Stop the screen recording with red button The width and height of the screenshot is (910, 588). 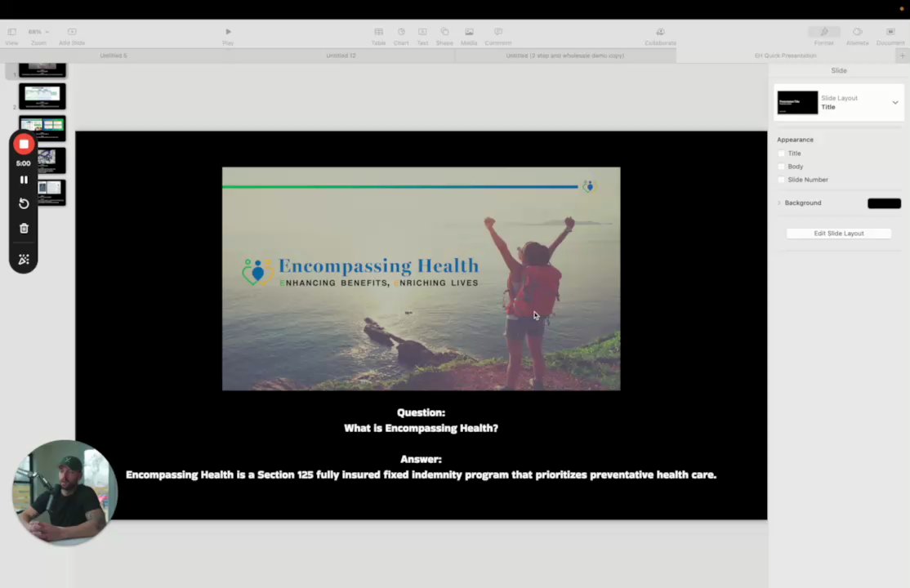(24, 144)
